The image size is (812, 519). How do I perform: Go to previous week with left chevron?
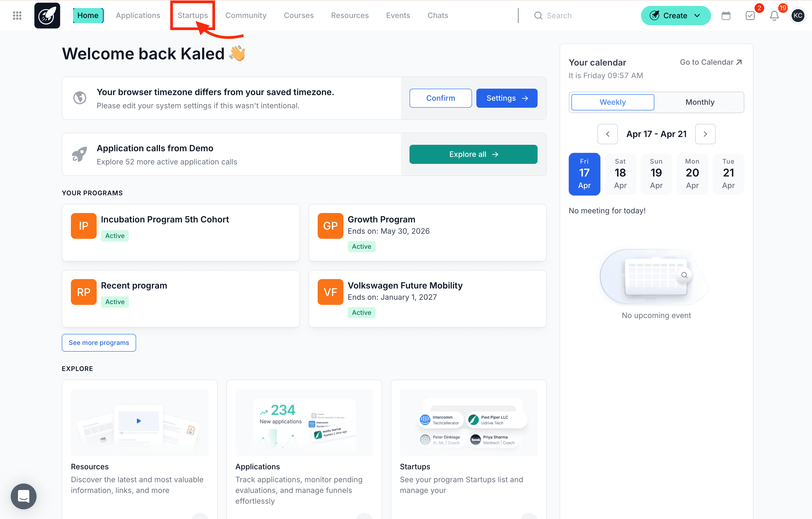(607, 134)
